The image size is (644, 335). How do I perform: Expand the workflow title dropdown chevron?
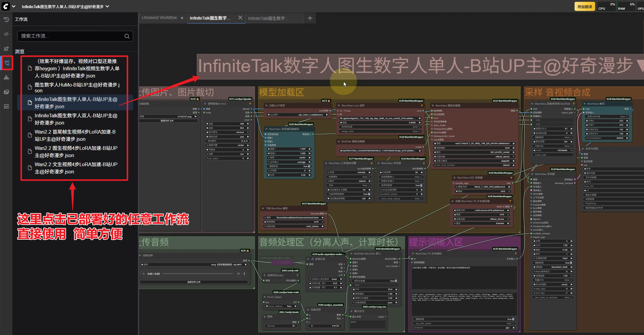tap(107, 6)
